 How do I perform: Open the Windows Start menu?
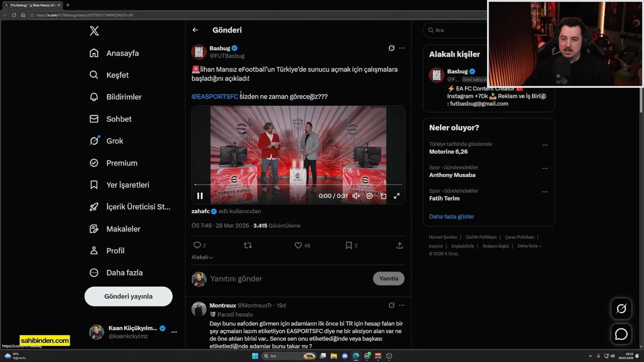pyautogui.click(x=255, y=356)
